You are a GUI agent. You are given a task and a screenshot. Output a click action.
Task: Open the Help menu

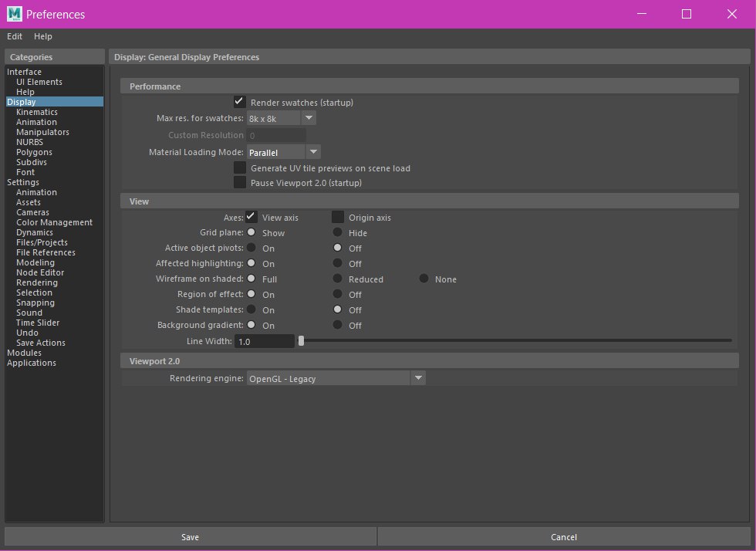(x=43, y=36)
